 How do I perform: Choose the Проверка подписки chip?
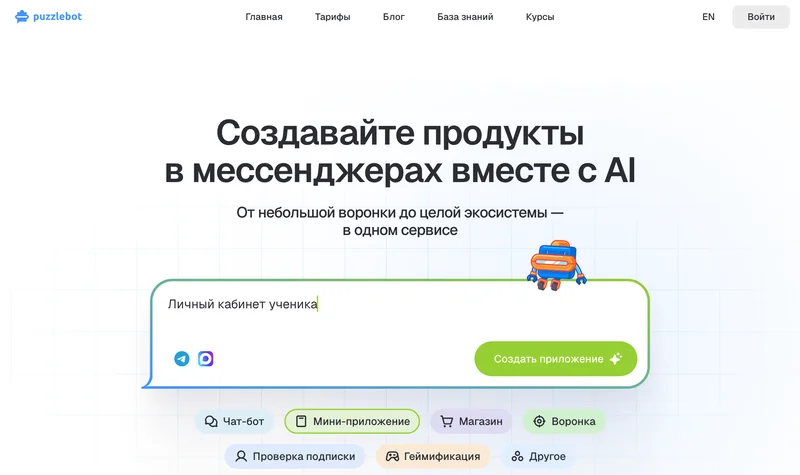click(x=295, y=456)
